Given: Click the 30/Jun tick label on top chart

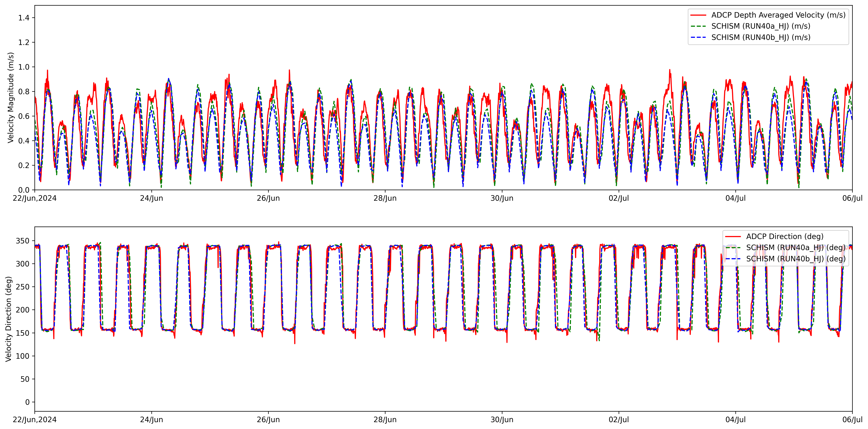Looking at the screenshot, I should (502, 198).
